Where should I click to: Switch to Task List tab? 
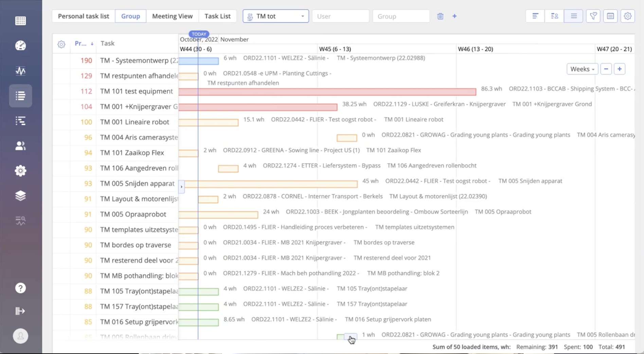[217, 16]
